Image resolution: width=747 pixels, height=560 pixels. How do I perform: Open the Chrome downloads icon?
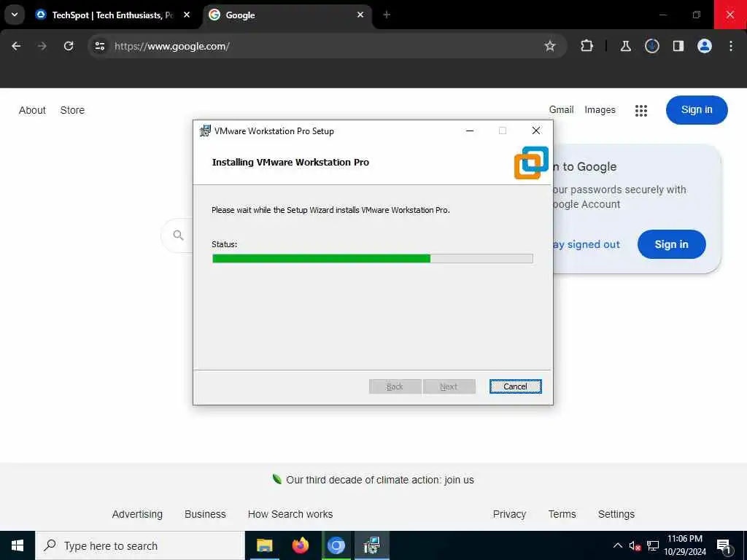click(651, 46)
